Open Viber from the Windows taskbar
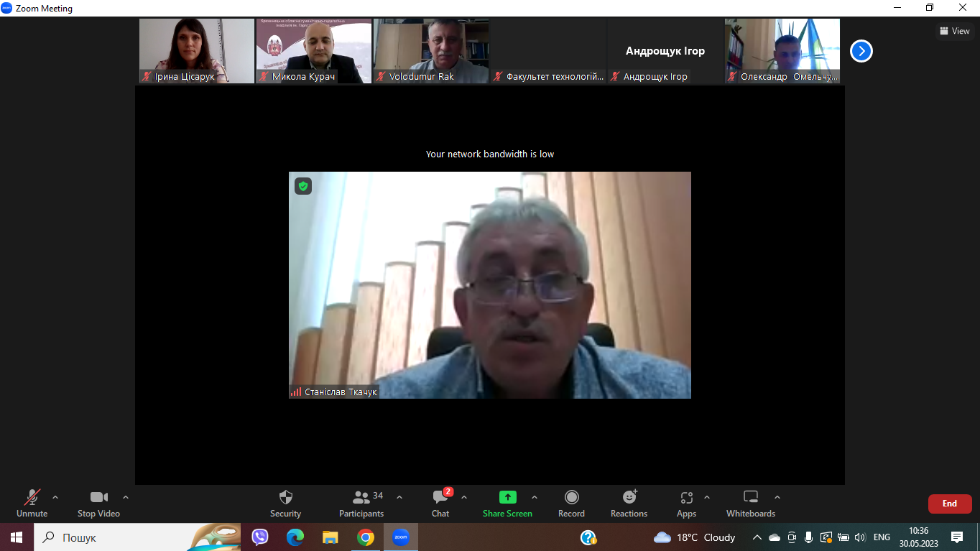The width and height of the screenshot is (980, 551). [260, 537]
